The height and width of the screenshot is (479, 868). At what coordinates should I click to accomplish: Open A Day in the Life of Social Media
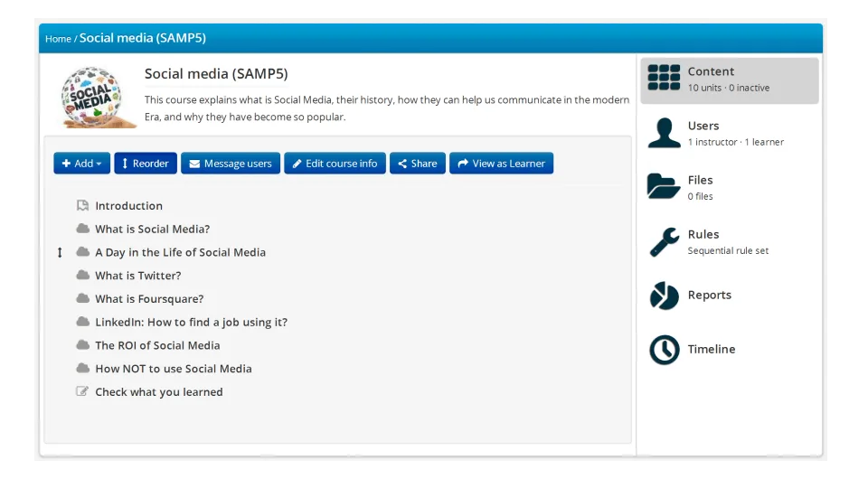click(181, 252)
